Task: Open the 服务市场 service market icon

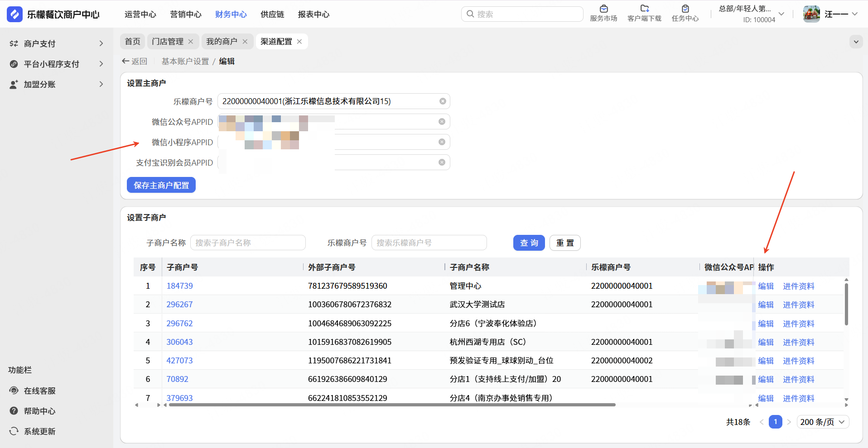Action: tap(603, 9)
